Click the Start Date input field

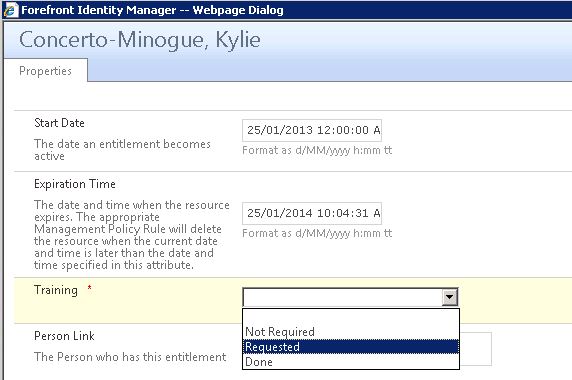click(312, 130)
